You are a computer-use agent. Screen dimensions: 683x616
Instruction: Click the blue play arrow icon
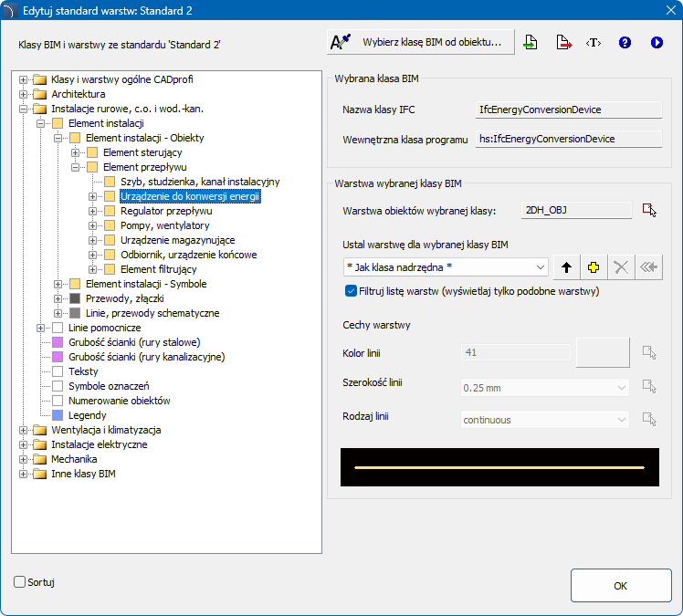pos(657,43)
